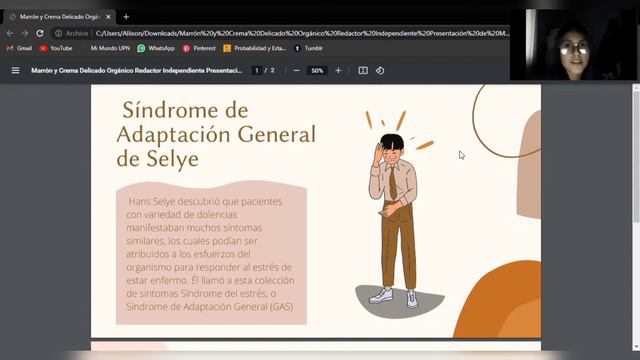Open the Probabilidad y Esta... bookmark

point(255,48)
